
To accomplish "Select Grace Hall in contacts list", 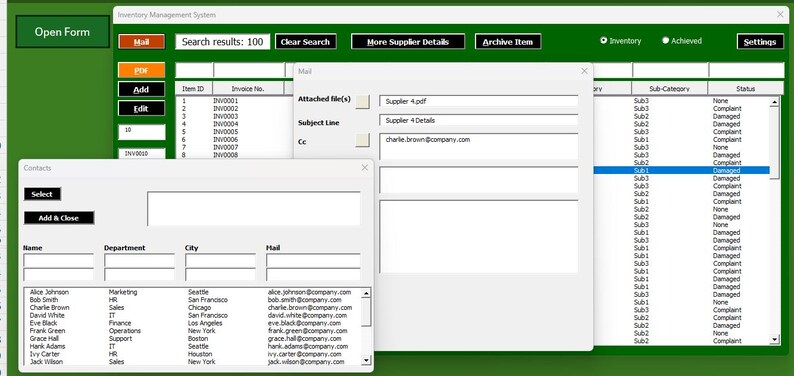I will coord(193,339).
